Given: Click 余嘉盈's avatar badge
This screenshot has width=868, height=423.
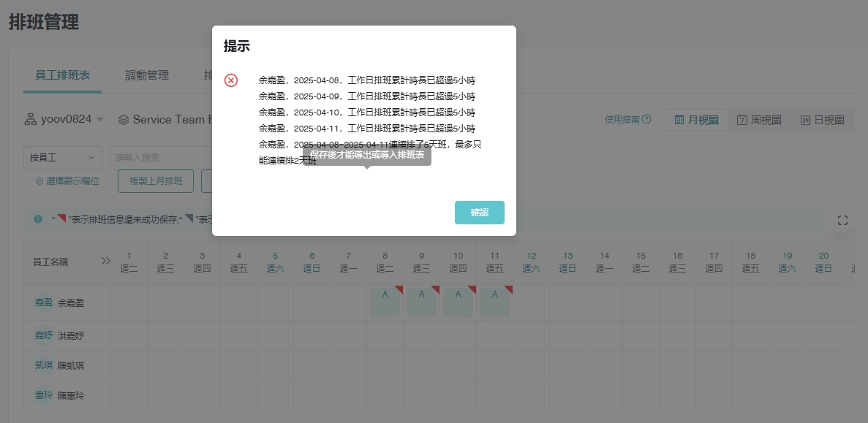Looking at the screenshot, I should tap(44, 302).
